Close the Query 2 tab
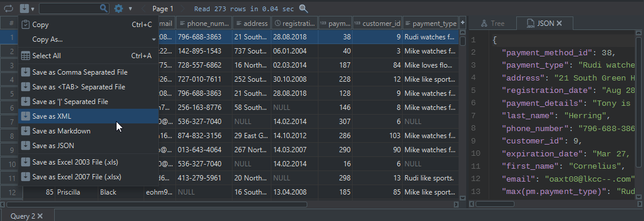Image resolution: width=644 pixels, height=221 pixels. pyautogui.click(x=40, y=216)
